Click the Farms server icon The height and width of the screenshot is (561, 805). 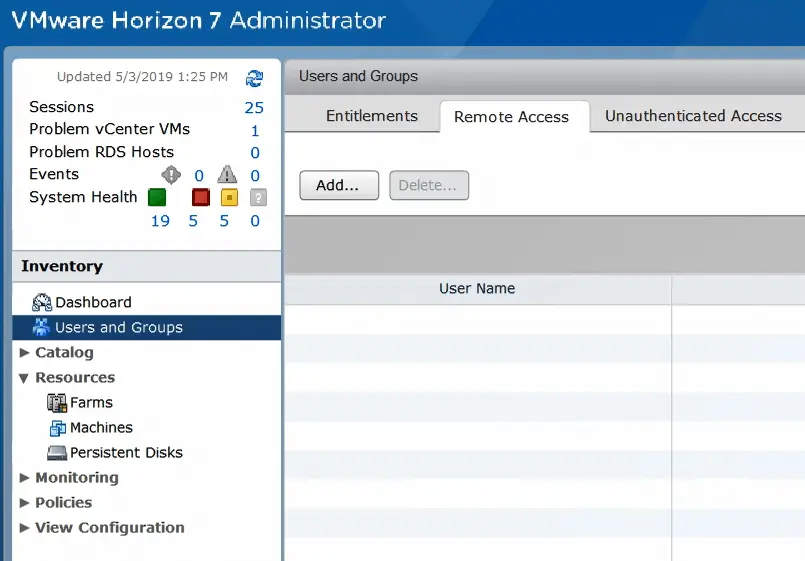[x=56, y=403]
